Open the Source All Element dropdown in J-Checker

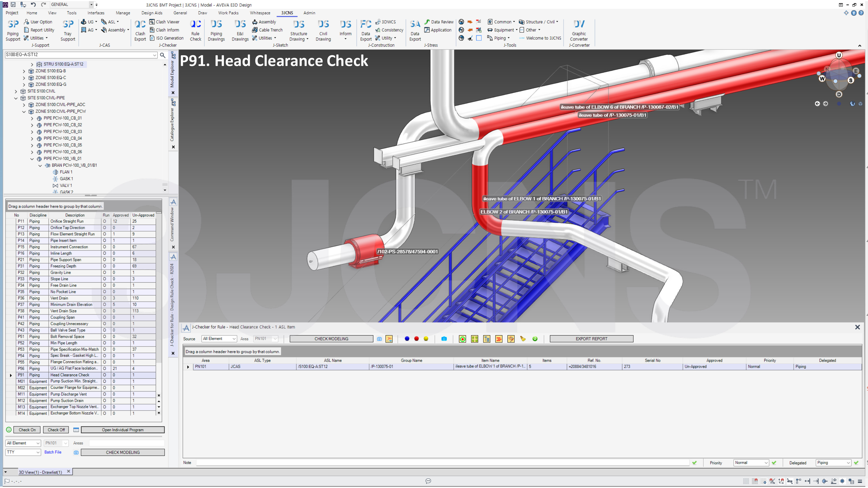pyautogui.click(x=219, y=339)
